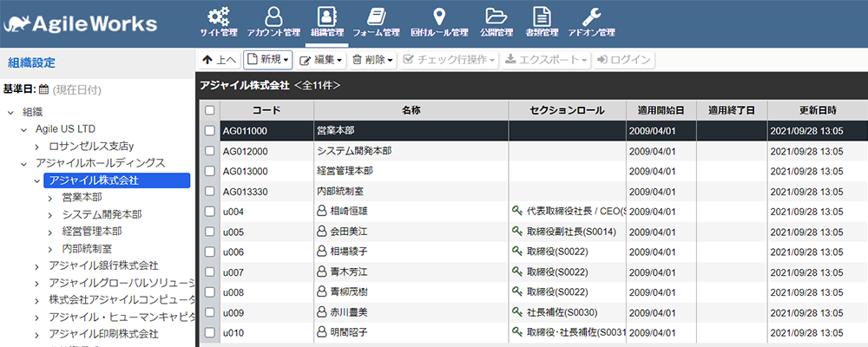Open the 新規 (New) dropdown

pos(267,60)
